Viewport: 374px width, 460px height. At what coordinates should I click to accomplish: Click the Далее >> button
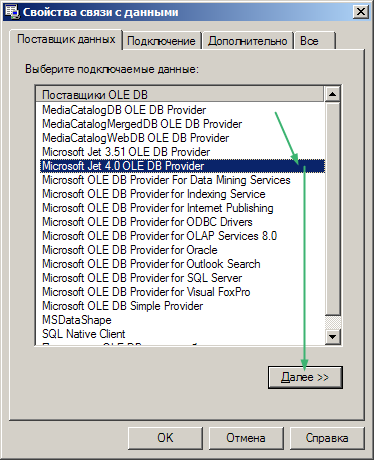pyautogui.click(x=305, y=377)
